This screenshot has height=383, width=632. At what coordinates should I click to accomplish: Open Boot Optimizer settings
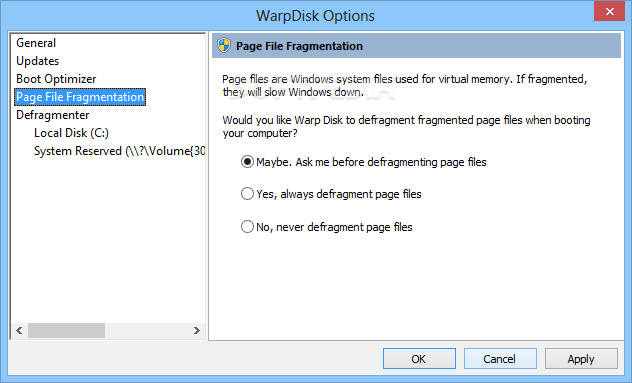pos(56,79)
